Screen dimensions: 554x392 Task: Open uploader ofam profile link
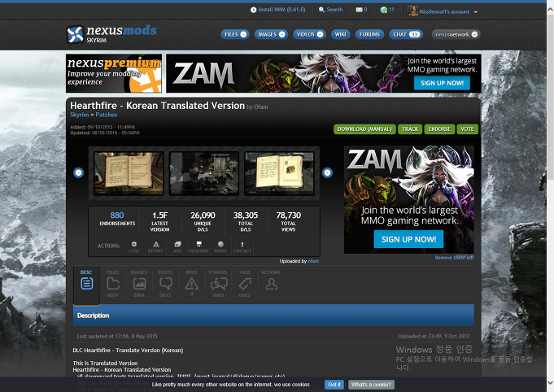313,261
